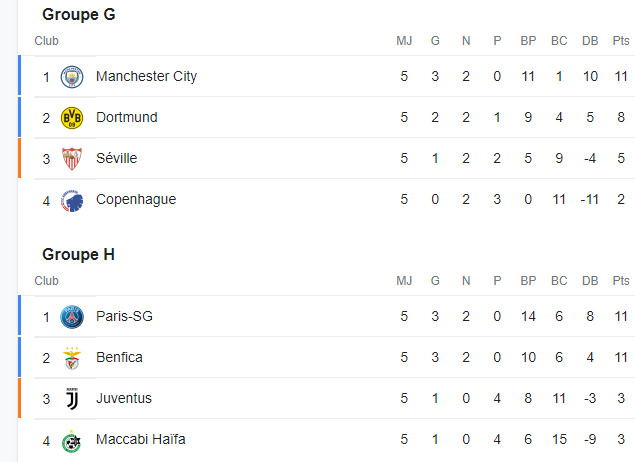This screenshot has height=462, width=635.
Task: Click the Séville club crest
Action: pyautogui.click(x=72, y=159)
